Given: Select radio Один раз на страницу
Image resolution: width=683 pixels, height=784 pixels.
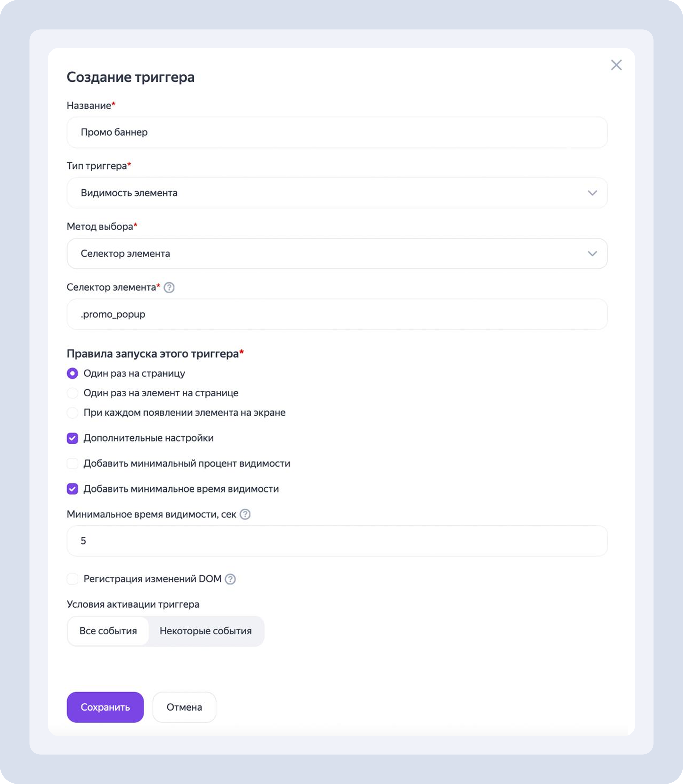Looking at the screenshot, I should coord(72,373).
